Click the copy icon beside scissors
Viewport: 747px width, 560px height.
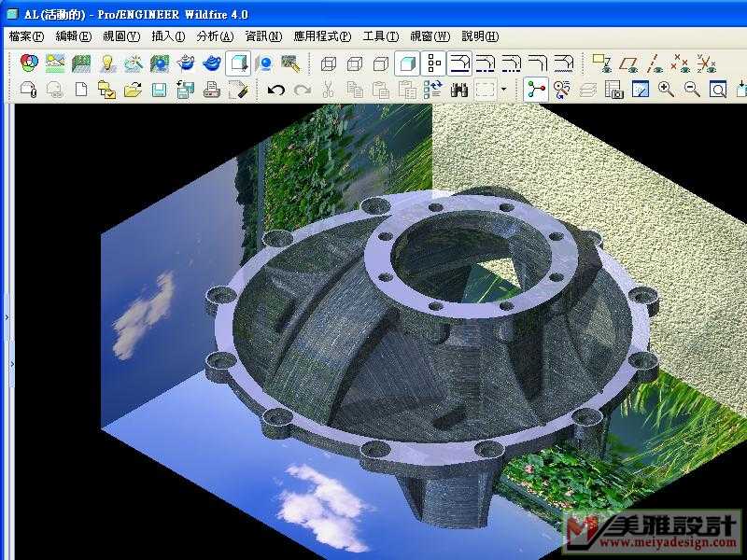(355, 90)
